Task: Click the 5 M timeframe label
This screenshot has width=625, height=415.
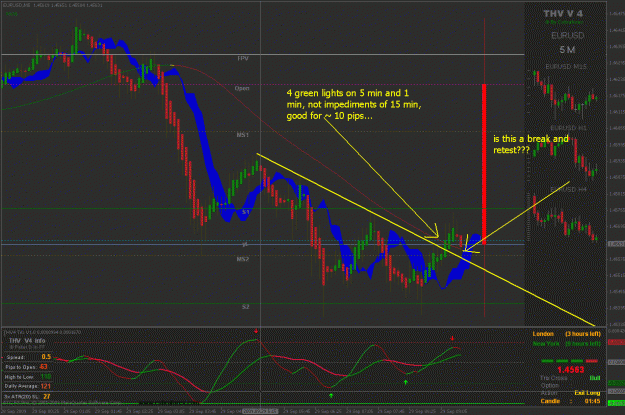Action: (x=567, y=50)
